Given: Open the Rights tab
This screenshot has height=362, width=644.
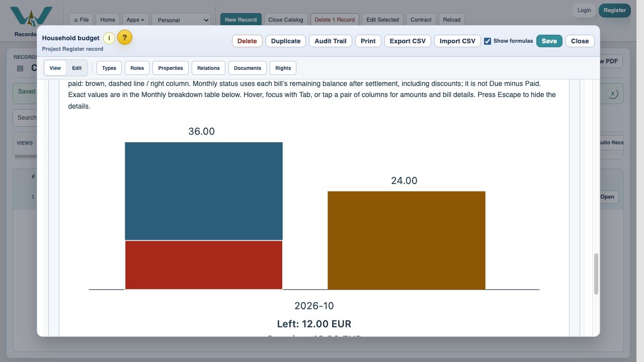Looking at the screenshot, I should click(x=283, y=68).
